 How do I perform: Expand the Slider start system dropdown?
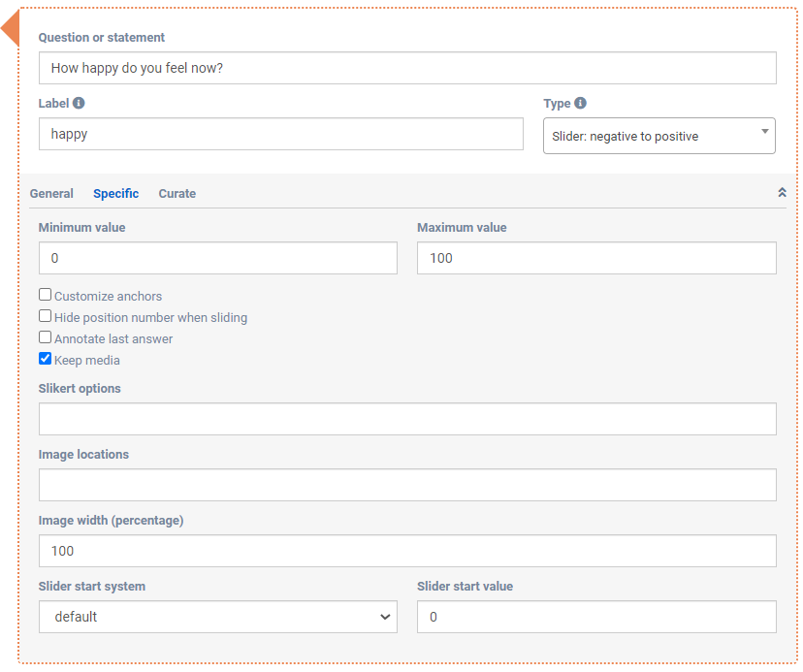217,617
